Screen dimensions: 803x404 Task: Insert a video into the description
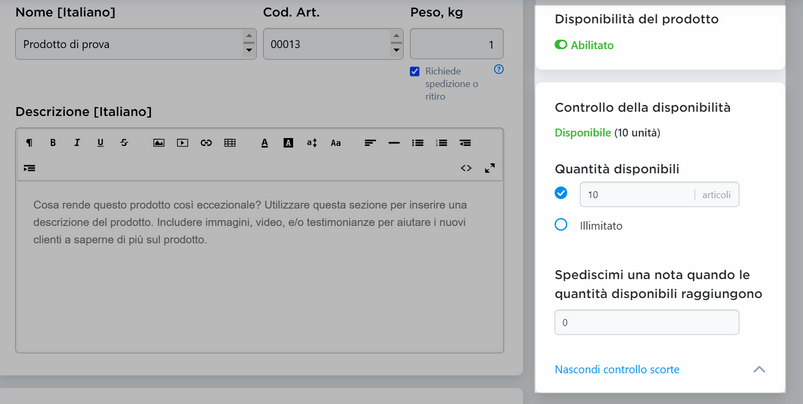click(182, 143)
